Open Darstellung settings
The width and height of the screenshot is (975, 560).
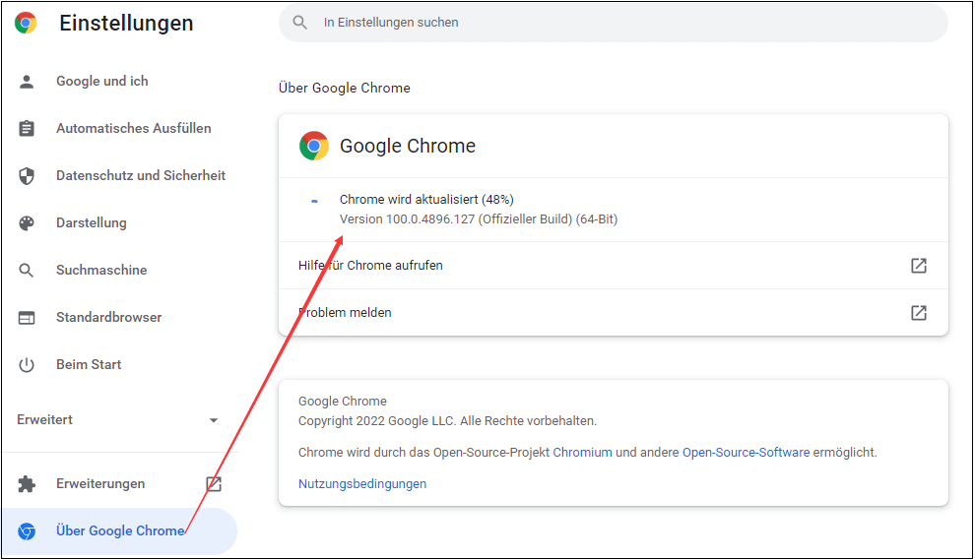pyautogui.click(x=92, y=222)
